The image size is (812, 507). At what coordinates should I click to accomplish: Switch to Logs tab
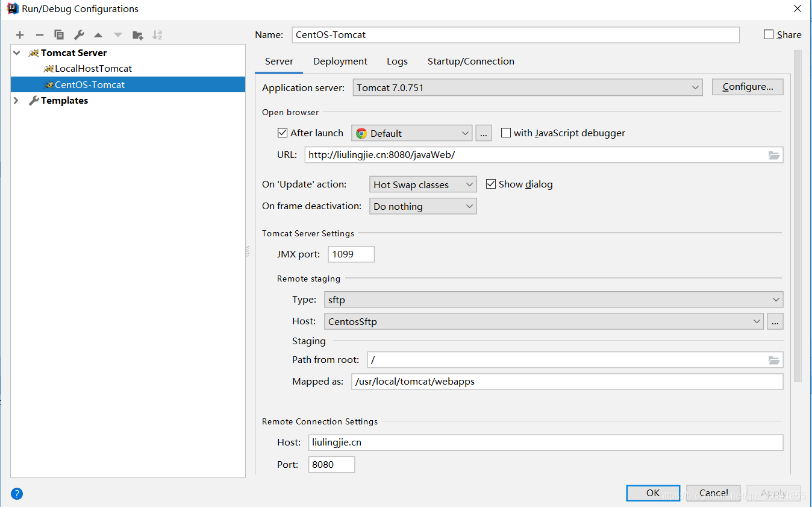[397, 61]
